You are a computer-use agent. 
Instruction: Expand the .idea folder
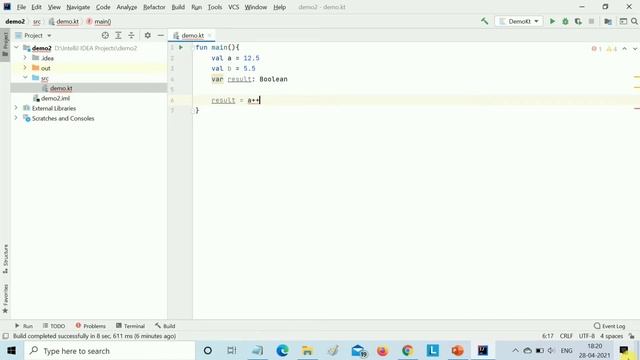[x=25, y=58]
